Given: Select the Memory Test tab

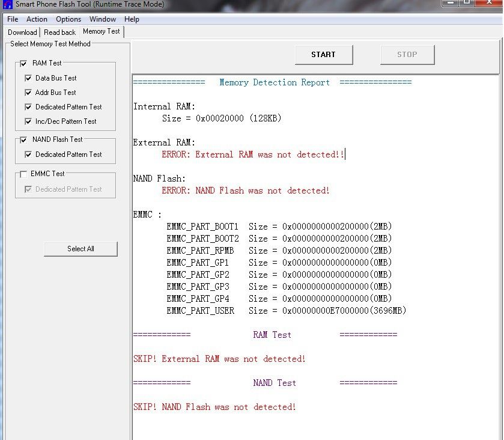Looking at the screenshot, I should (102, 31).
